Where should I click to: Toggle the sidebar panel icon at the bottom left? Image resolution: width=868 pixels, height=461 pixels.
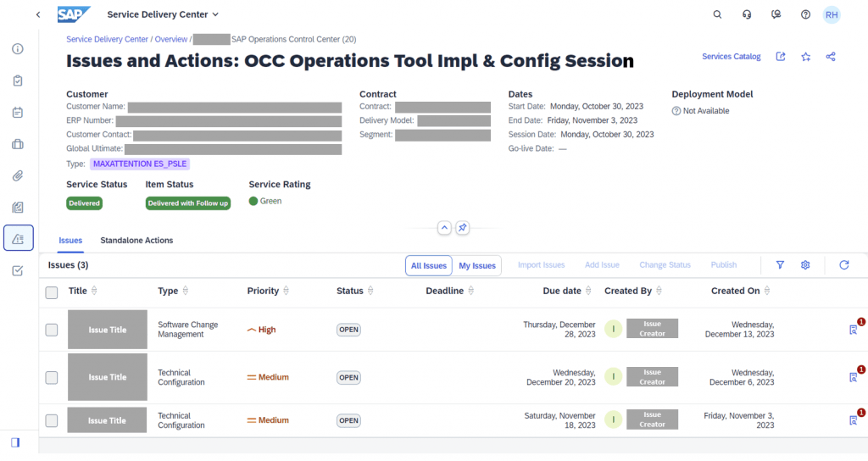[15, 442]
